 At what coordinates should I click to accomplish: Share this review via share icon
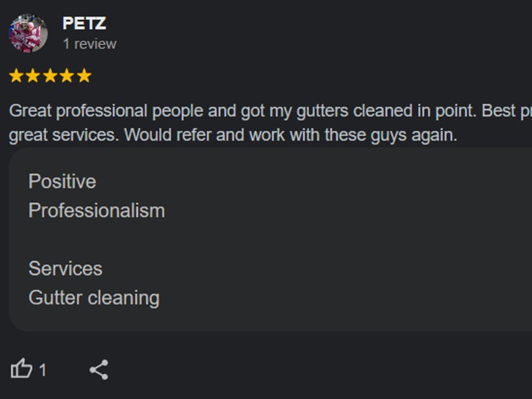[98, 370]
